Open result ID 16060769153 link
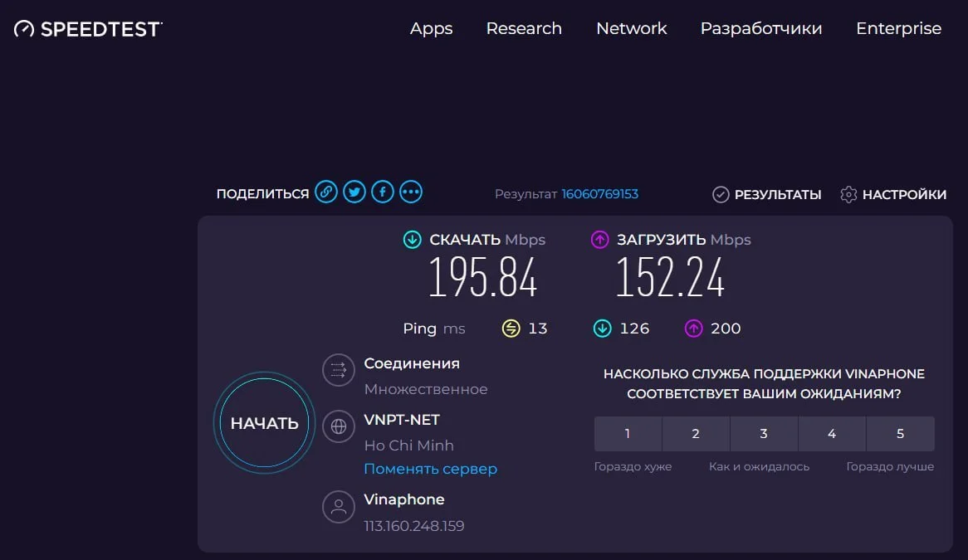This screenshot has height=560, width=968. tap(600, 193)
